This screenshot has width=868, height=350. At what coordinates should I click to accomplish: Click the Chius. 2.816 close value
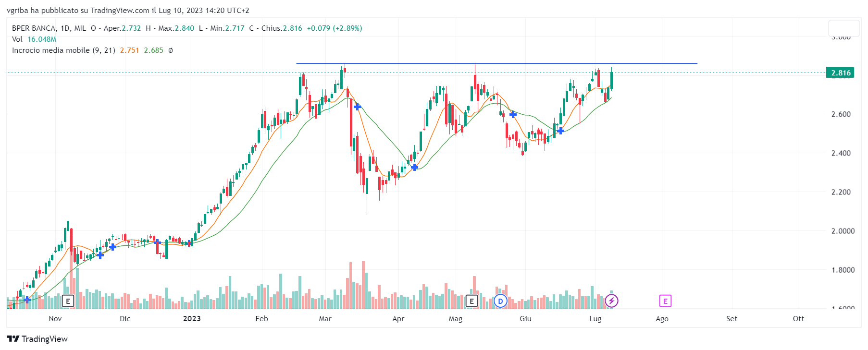(276, 28)
